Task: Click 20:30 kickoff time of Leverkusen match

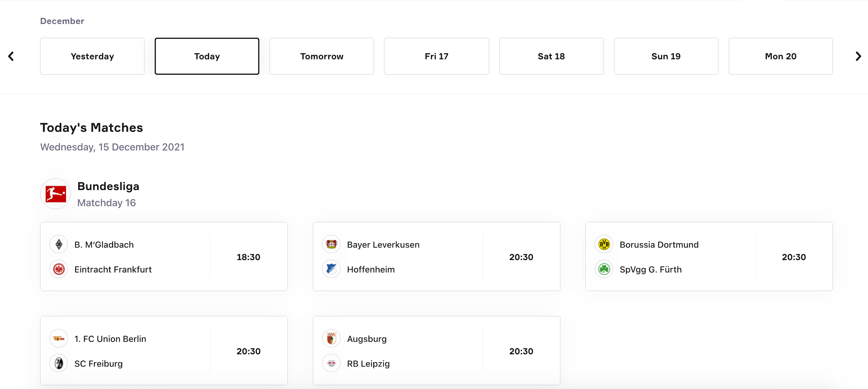Action: pos(521,257)
